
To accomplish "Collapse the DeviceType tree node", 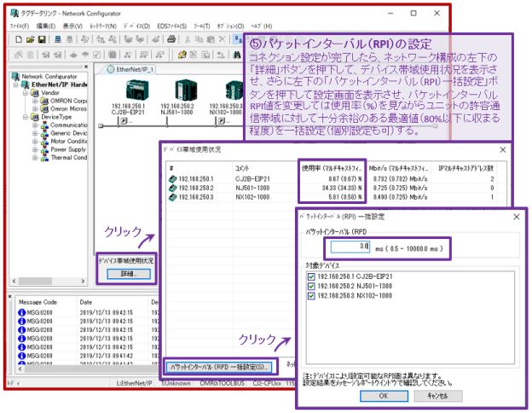I will [26, 117].
